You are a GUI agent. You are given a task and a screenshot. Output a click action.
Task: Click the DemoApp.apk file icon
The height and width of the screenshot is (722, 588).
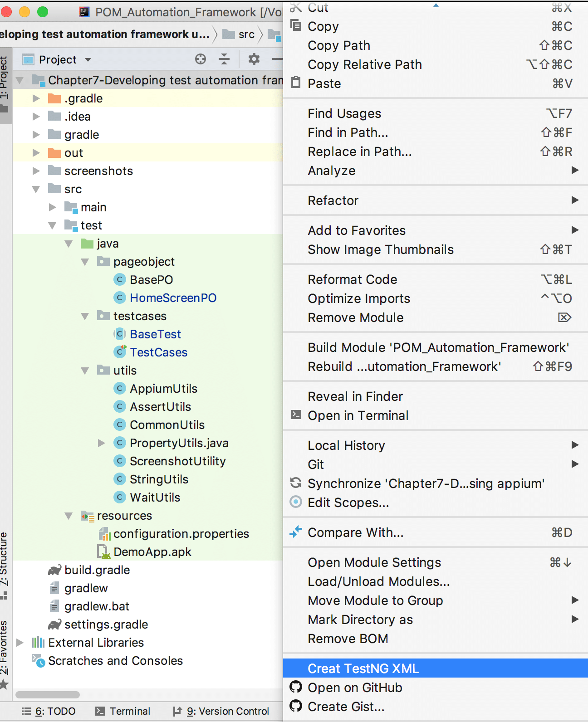coord(104,552)
